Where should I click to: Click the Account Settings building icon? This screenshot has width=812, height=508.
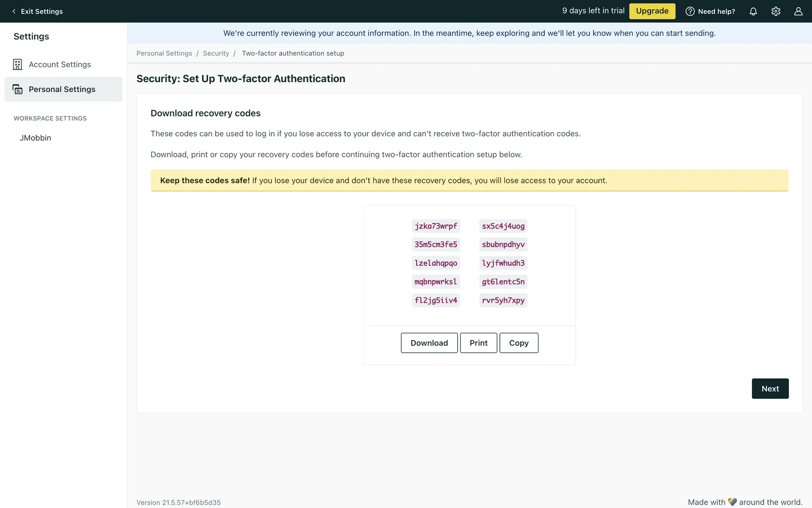click(17, 64)
